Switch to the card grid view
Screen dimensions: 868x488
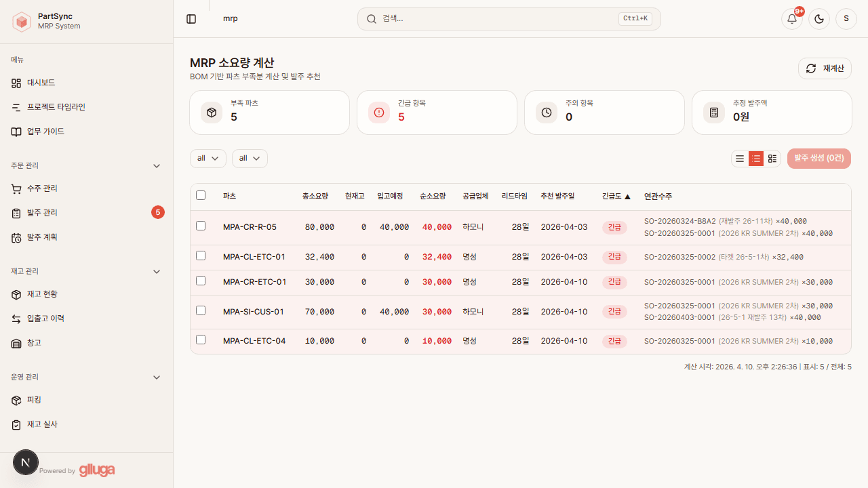tap(772, 158)
